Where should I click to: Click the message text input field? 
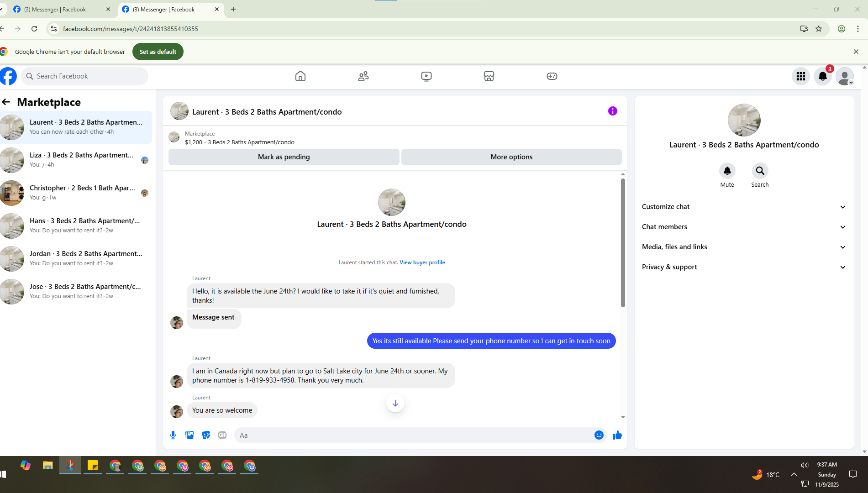click(414, 435)
